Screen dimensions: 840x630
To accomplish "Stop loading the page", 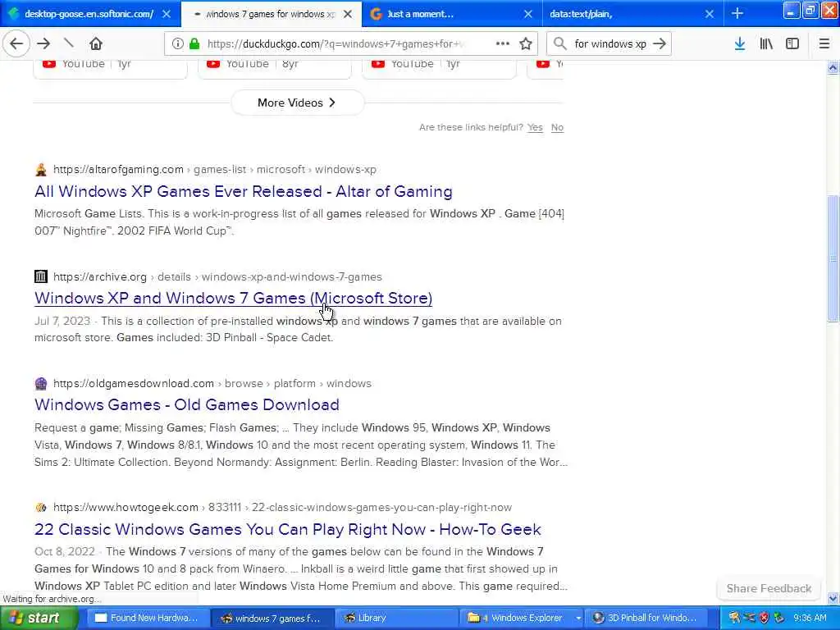I will [69, 43].
